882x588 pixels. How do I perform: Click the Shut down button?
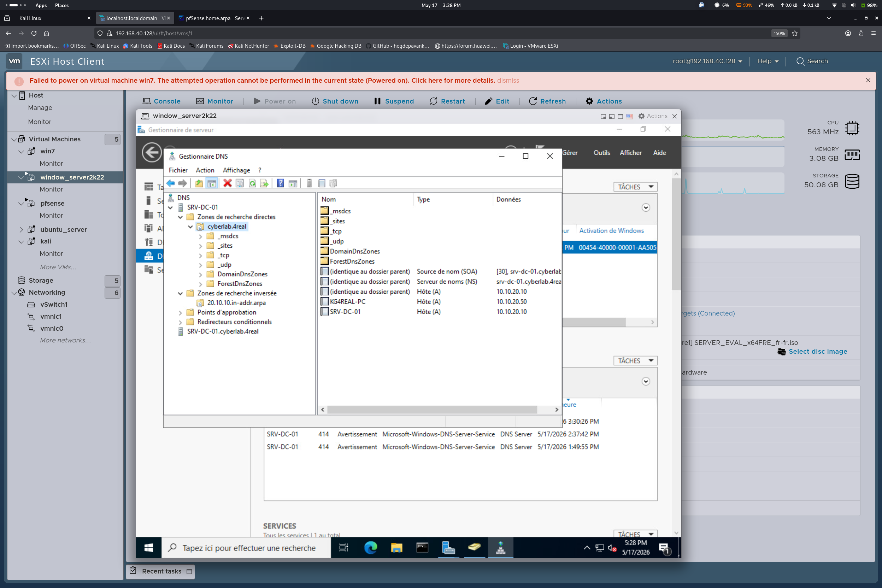(335, 101)
